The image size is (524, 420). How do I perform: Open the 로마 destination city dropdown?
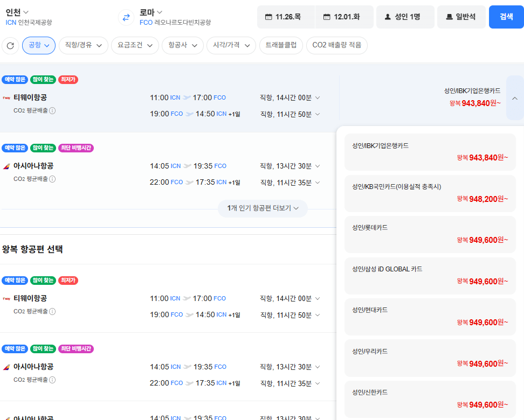[x=151, y=12]
